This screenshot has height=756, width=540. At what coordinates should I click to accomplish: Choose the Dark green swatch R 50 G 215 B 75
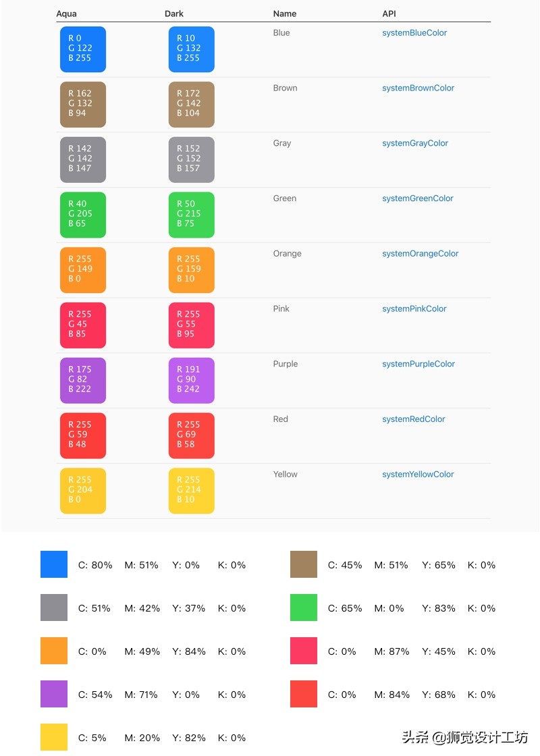click(x=192, y=215)
